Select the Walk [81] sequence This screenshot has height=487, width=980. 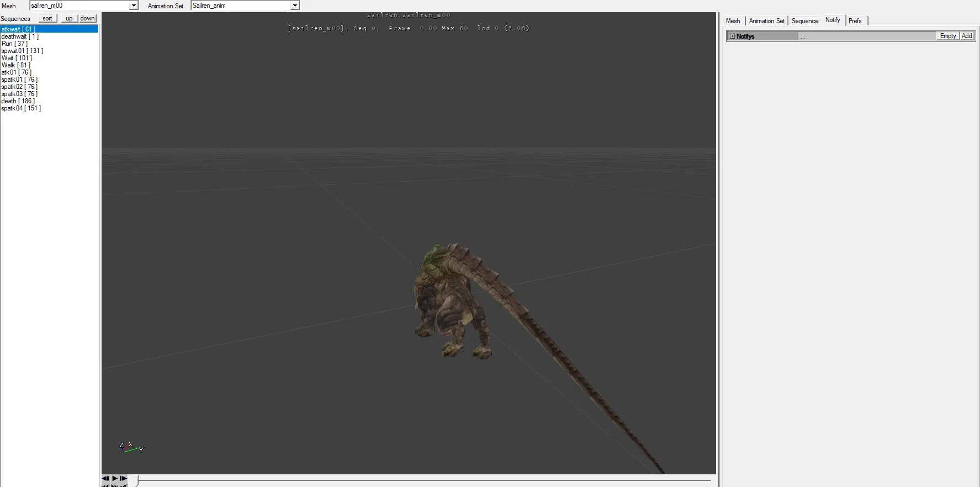[x=16, y=65]
